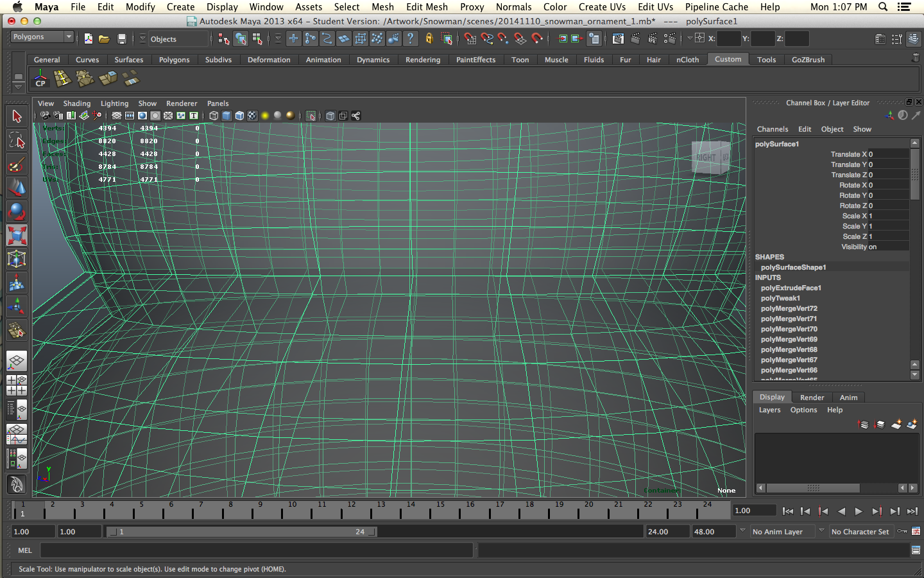Toggle textured display checker icon
The image size is (924, 578).
[x=252, y=116]
